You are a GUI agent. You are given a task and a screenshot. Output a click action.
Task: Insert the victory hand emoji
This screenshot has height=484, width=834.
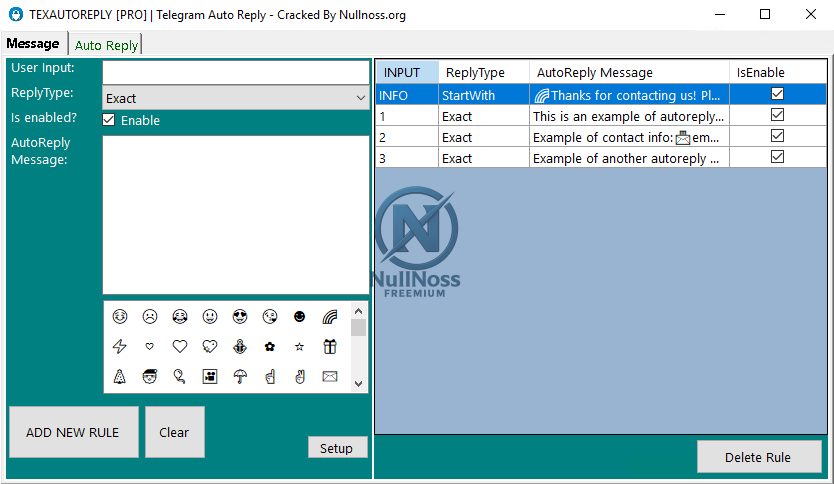[299, 377]
